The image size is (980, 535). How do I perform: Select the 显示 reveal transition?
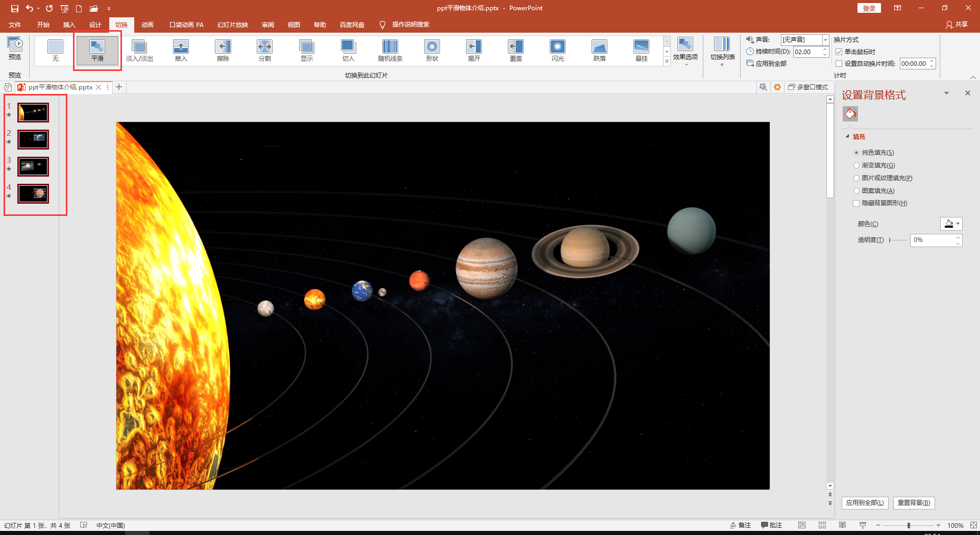(307, 51)
